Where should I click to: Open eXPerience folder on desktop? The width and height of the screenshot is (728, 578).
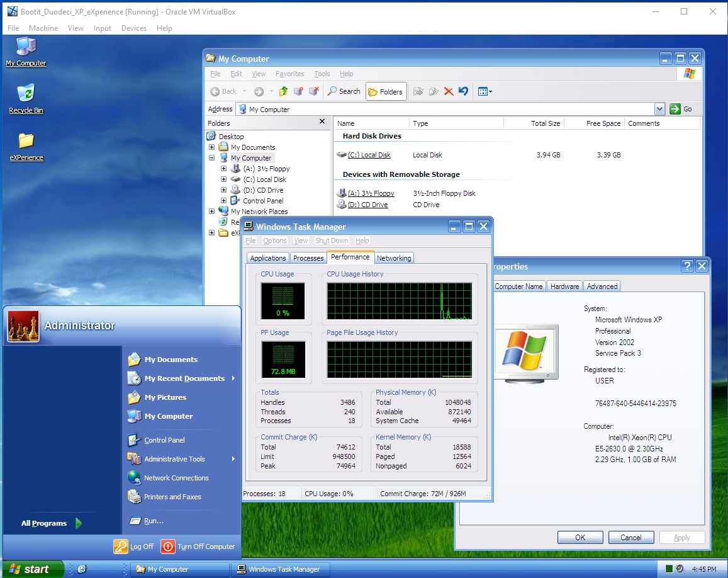click(x=26, y=146)
